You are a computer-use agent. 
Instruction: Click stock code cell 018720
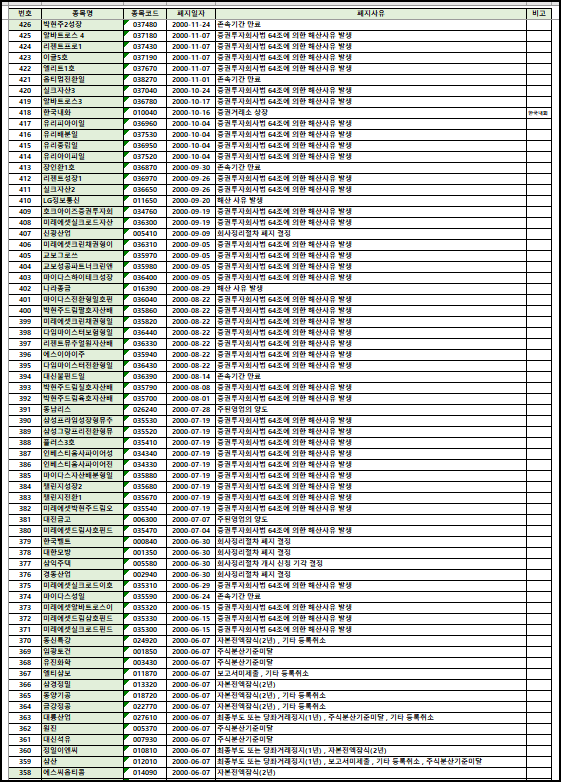pos(145,695)
